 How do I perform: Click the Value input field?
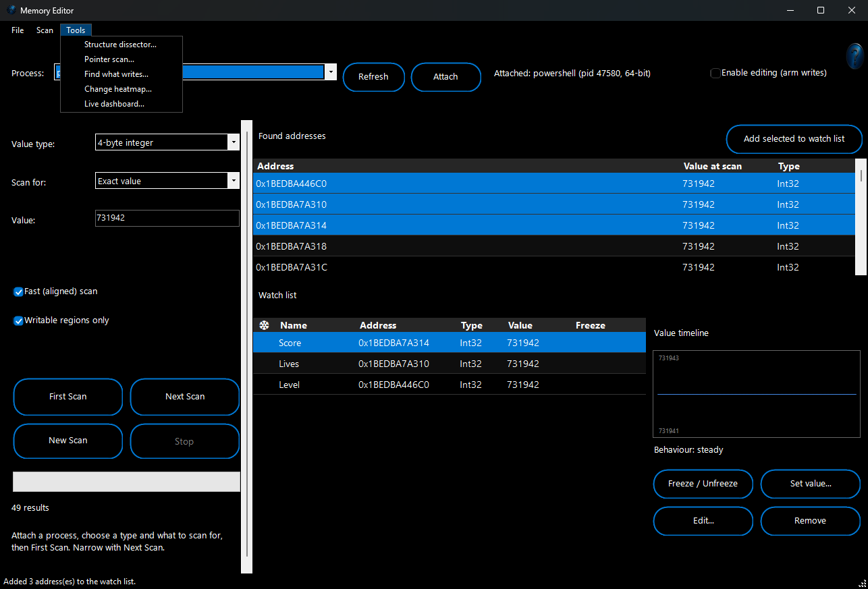pos(167,218)
